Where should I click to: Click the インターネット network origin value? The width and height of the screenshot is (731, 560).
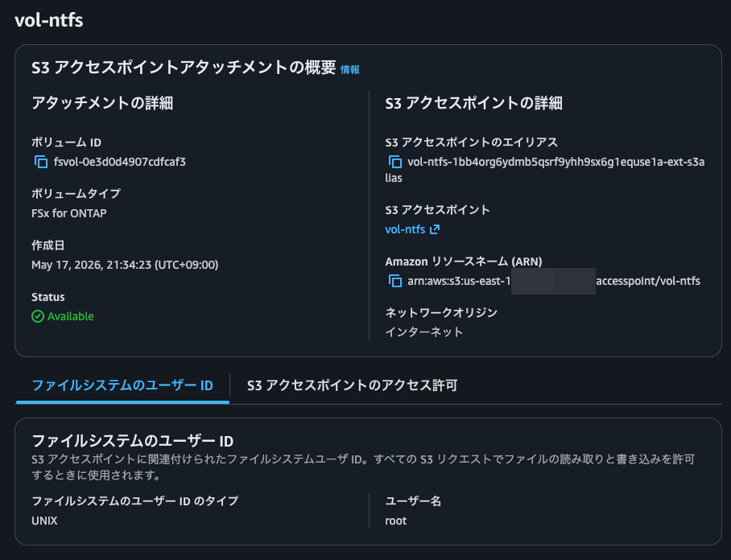pyautogui.click(x=423, y=332)
